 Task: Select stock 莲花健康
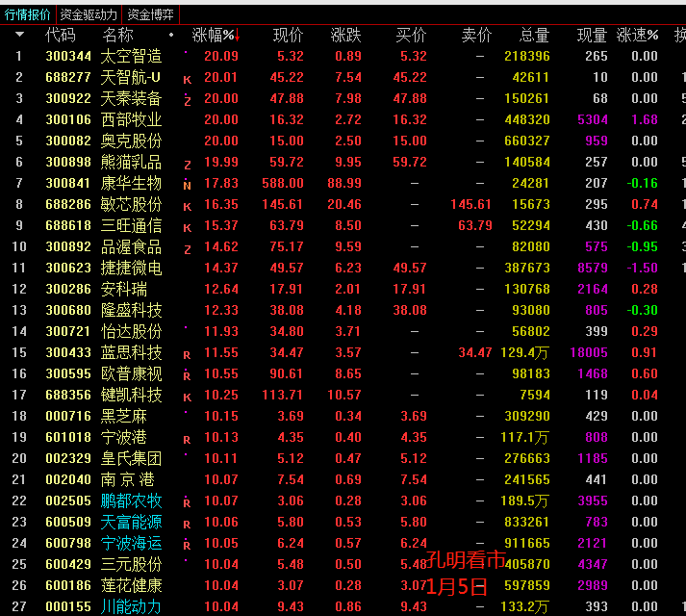point(131,585)
